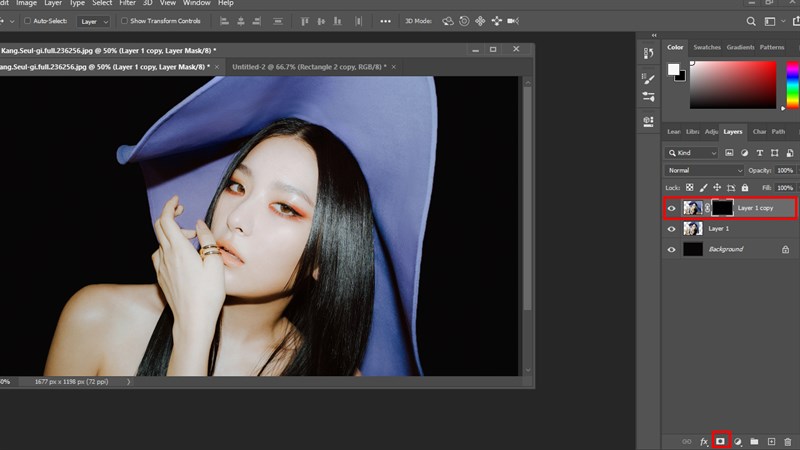
Task: Toggle lock transparent pixels
Action: (x=689, y=188)
